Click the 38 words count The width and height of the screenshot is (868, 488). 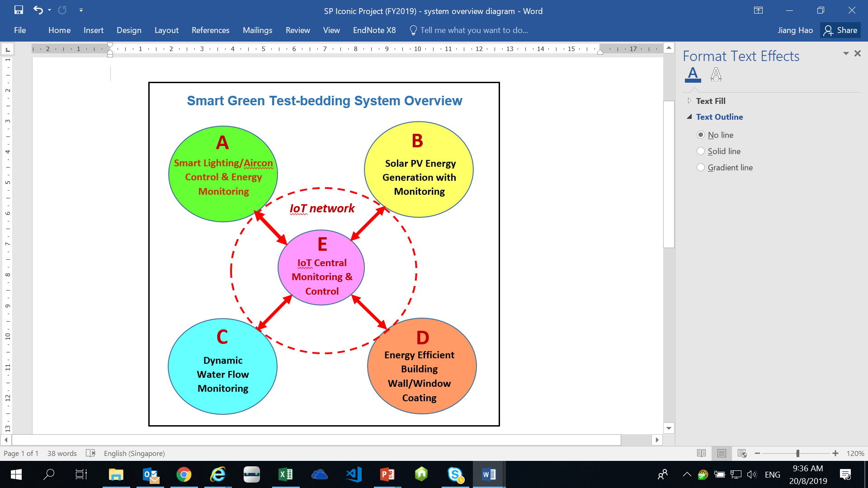[x=62, y=453]
